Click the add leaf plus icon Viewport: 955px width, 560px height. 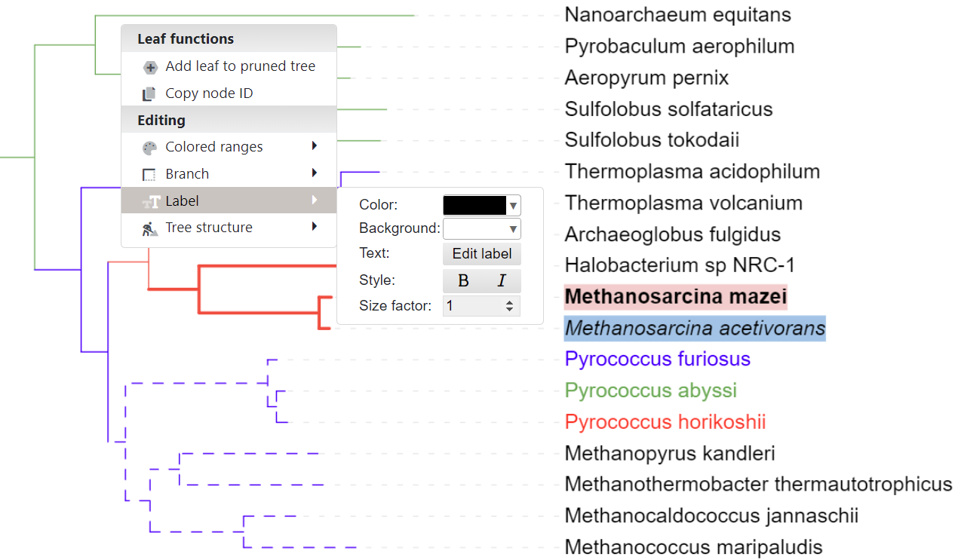[149, 67]
